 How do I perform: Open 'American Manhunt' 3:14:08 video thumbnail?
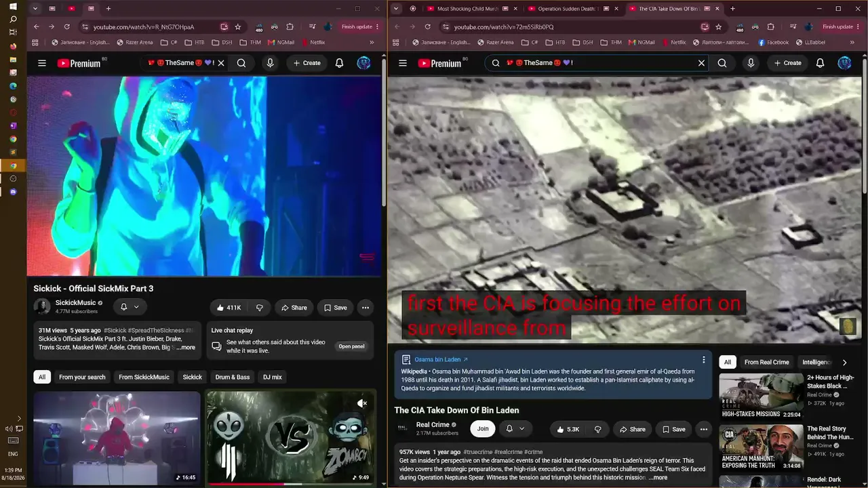pyautogui.click(x=761, y=447)
